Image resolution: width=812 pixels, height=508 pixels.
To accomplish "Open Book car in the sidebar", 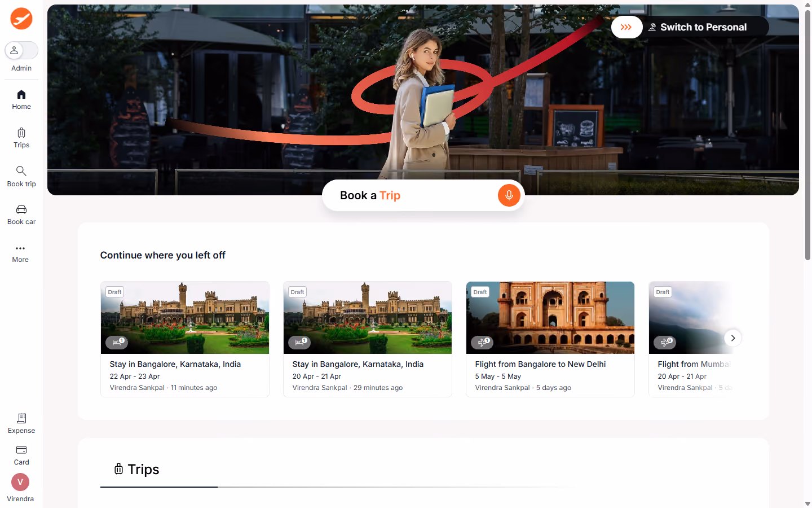I will pyautogui.click(x=21, y=215).
